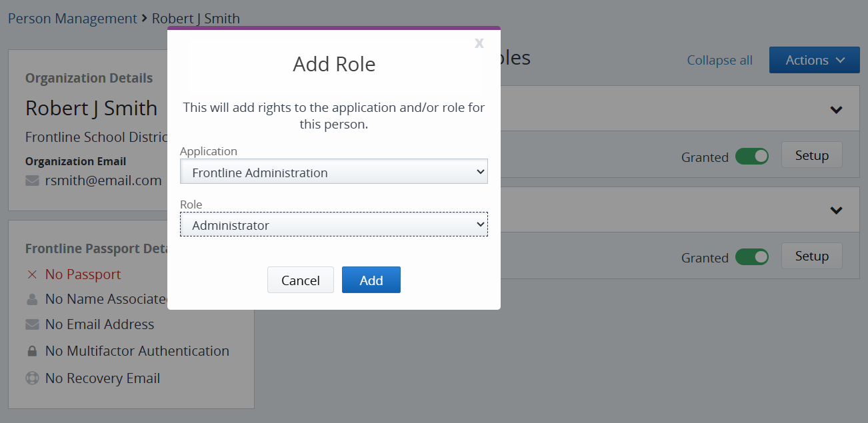Click the Cancel button
868x423 pixels.
(301, 280)
